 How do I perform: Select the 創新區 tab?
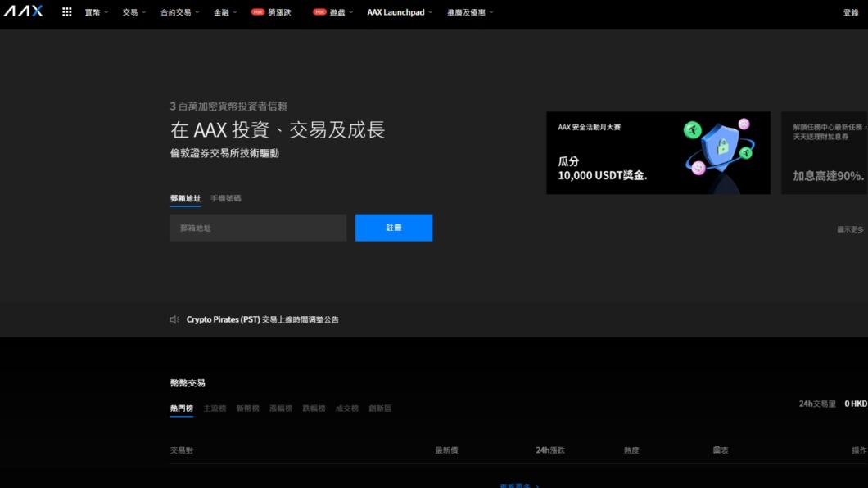[x=380, y=409]
